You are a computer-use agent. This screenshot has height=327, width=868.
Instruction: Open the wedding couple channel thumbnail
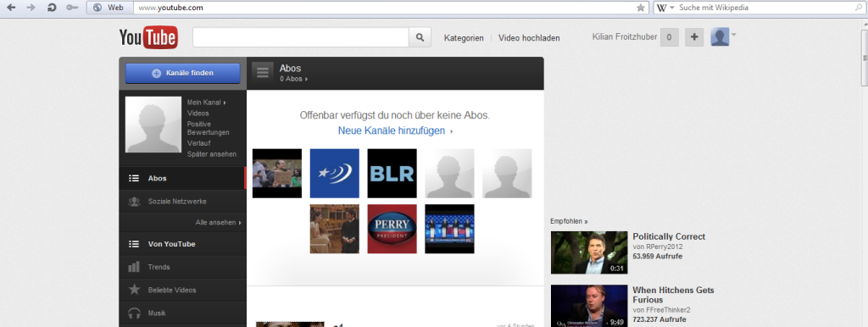point(334,229)
